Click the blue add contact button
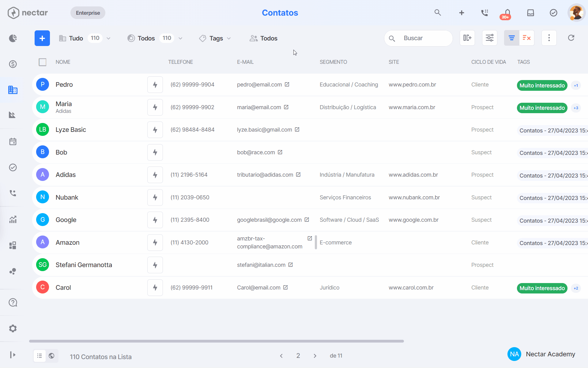 click(x=42, y=38)
